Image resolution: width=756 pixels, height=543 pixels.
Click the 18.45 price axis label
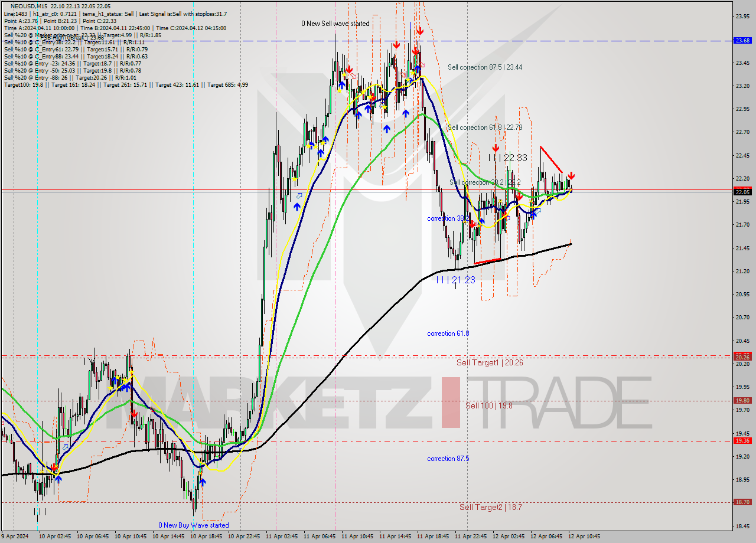pyautogui.click(x=742, y=526)
